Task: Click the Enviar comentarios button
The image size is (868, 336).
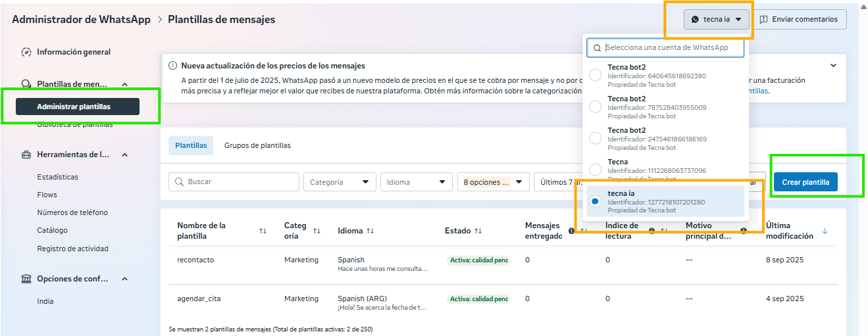Action: [799, 19]
